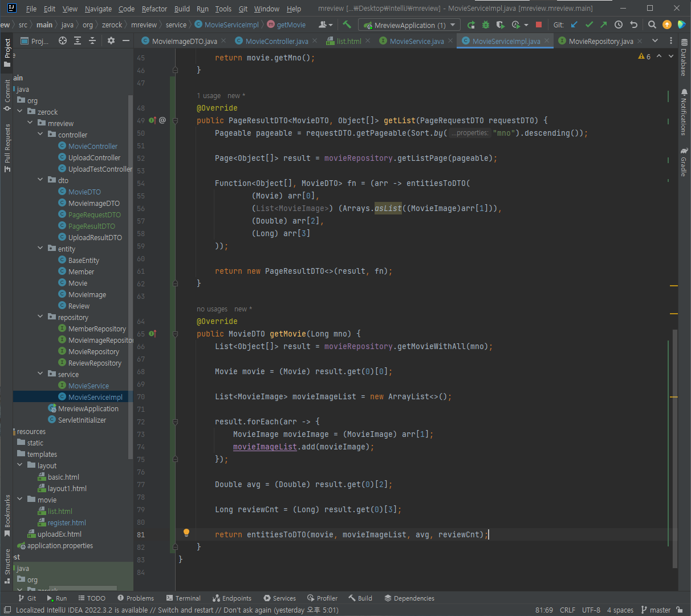Collapse the service package
Image resolution: width=691 pixels, height=616 pixels.
coord(40,374)
